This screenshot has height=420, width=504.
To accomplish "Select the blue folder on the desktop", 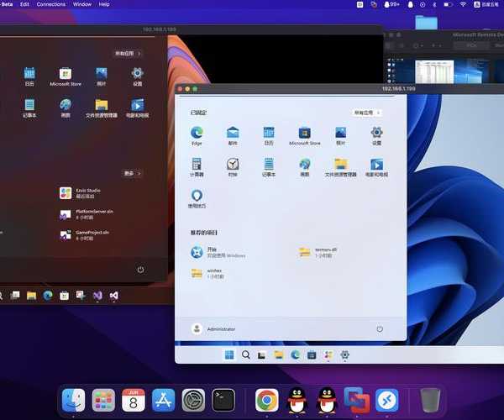I will click(426, 23).
